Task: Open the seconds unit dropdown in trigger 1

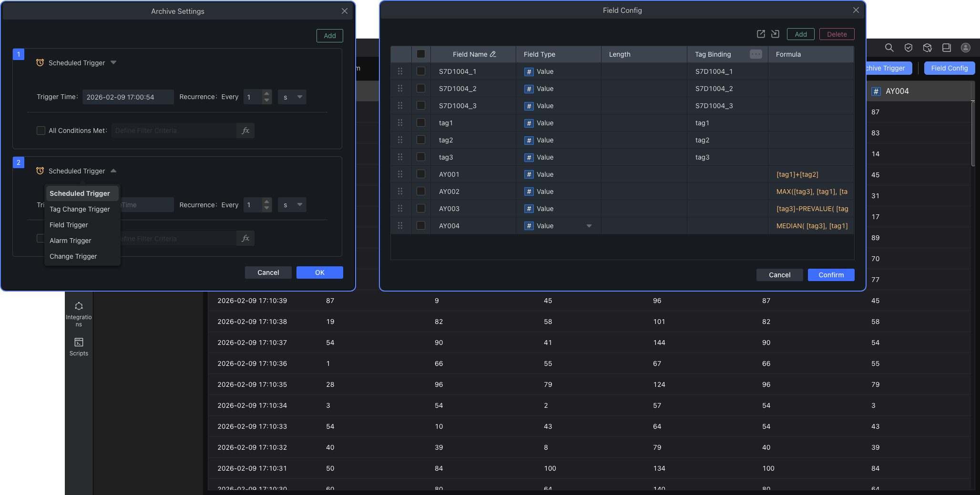Action: (x=292, y=97)
